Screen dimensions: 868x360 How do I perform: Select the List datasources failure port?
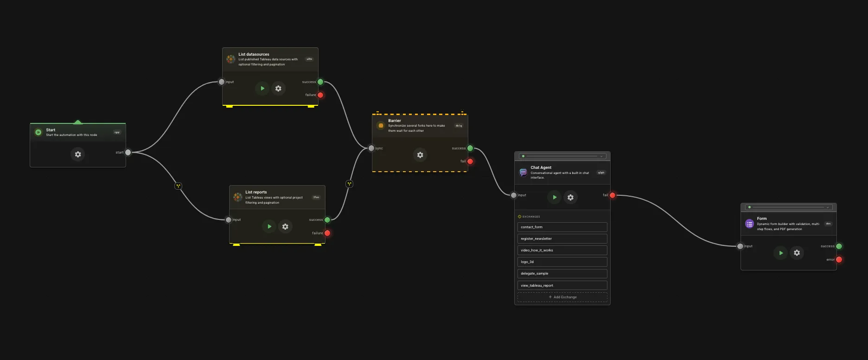[x=320, y=95]
